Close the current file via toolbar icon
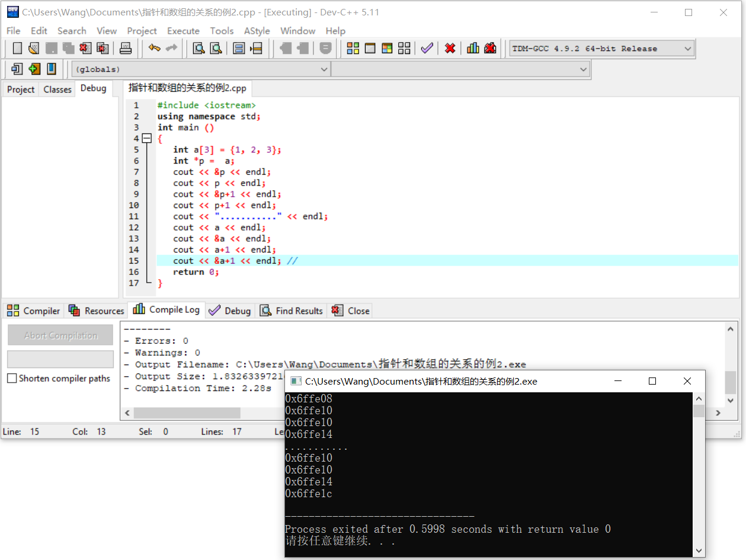Screen dimensions: 746x560 [86, 49]
